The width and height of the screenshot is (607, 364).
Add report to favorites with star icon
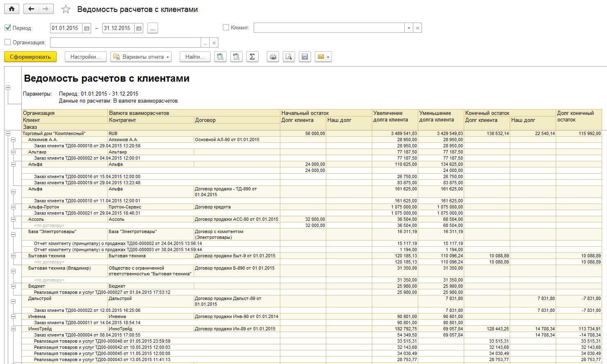pos(66,9)
